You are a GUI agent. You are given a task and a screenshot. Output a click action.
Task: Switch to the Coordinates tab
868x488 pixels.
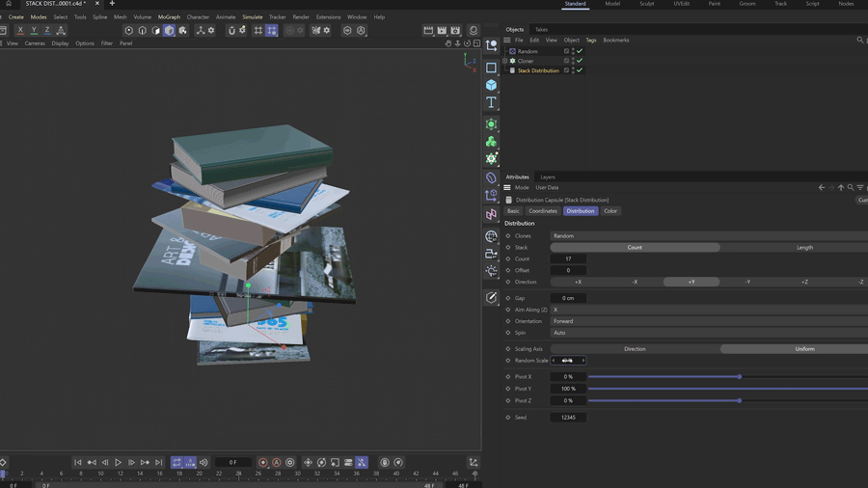(543, 211)
